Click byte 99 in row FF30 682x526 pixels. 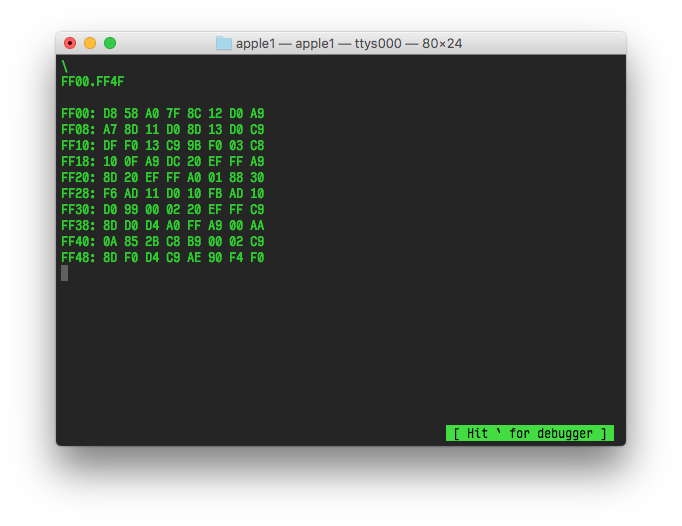pos(131,210)
